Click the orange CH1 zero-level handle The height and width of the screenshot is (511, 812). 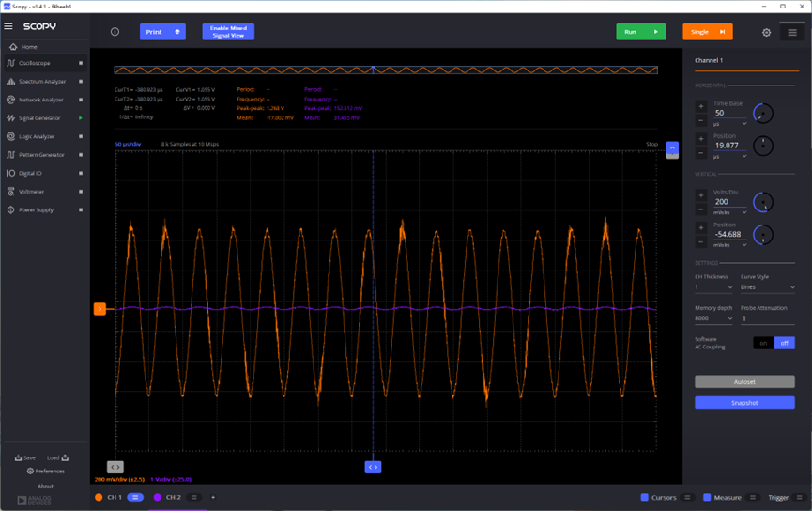pyautogui.click(x=100, y=309)
